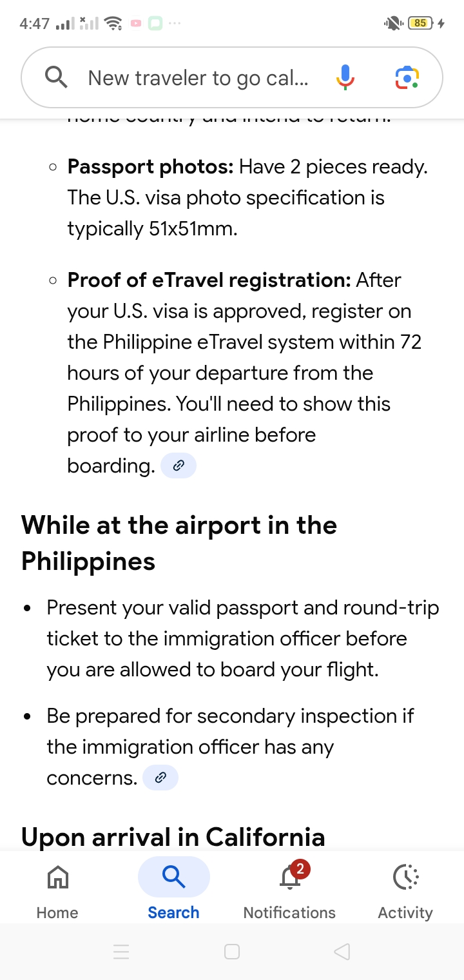Open the Activity tab
The image size is (464, 980).
pyautogui.click(x=405, y=889)
